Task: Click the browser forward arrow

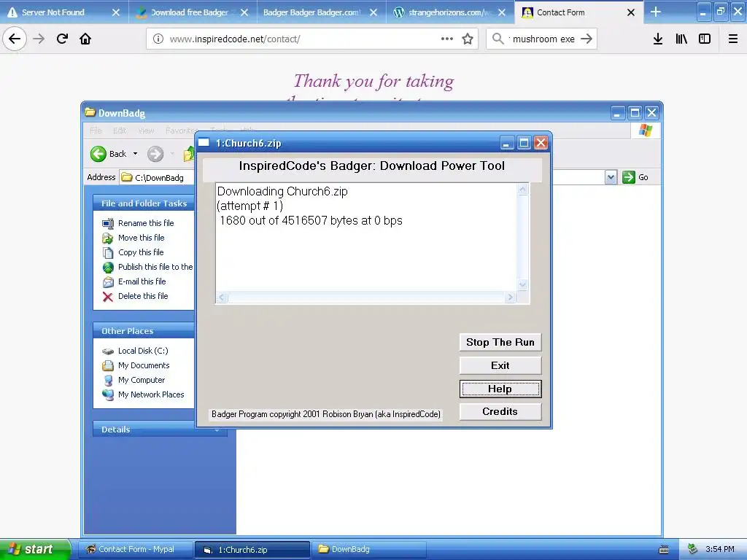Action: (39, 39)
